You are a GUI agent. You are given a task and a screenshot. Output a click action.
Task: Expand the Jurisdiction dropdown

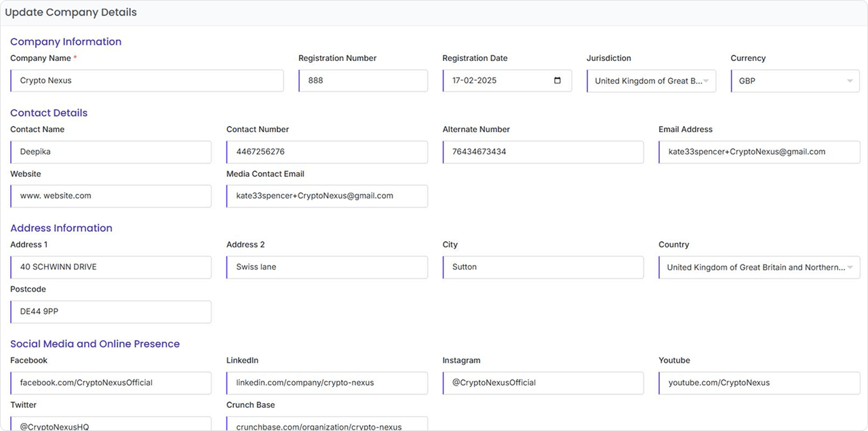[650, 81]
